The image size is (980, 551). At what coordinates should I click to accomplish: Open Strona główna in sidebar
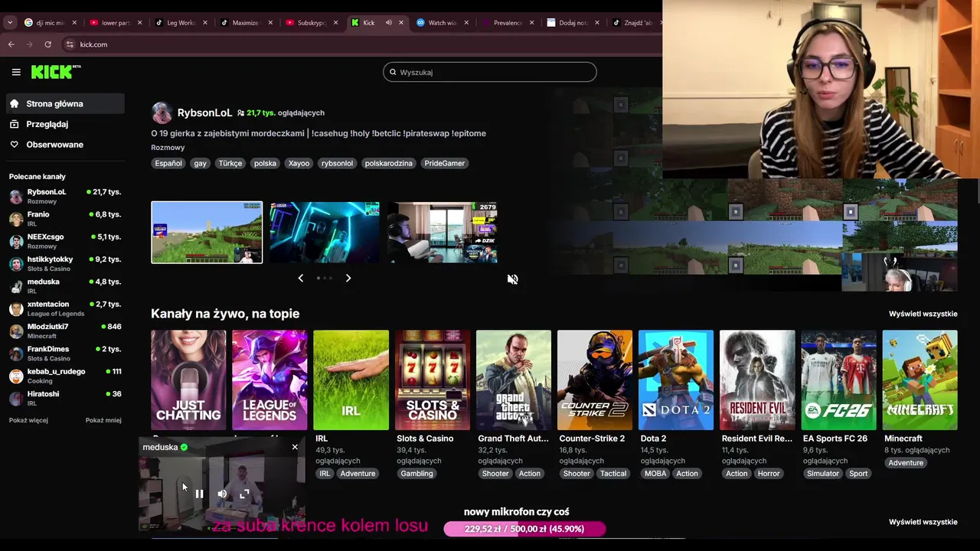pos(66,103)
